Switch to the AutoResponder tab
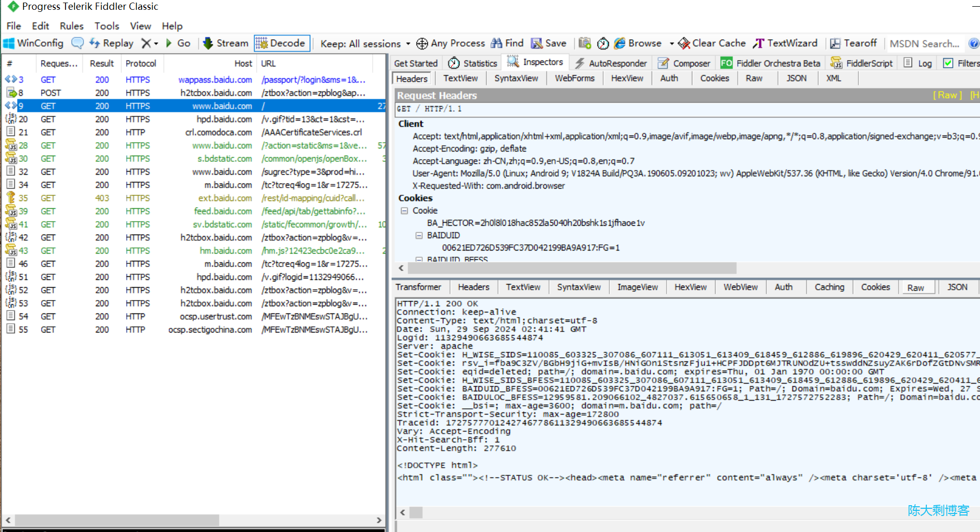980x532 pixels. pos(611,63)
